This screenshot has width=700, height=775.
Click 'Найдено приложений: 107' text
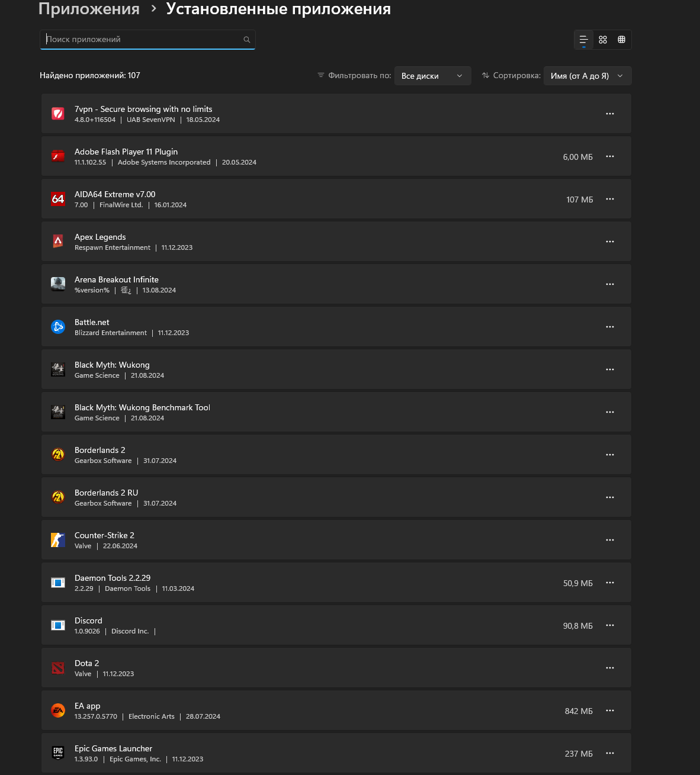point(90,75)
